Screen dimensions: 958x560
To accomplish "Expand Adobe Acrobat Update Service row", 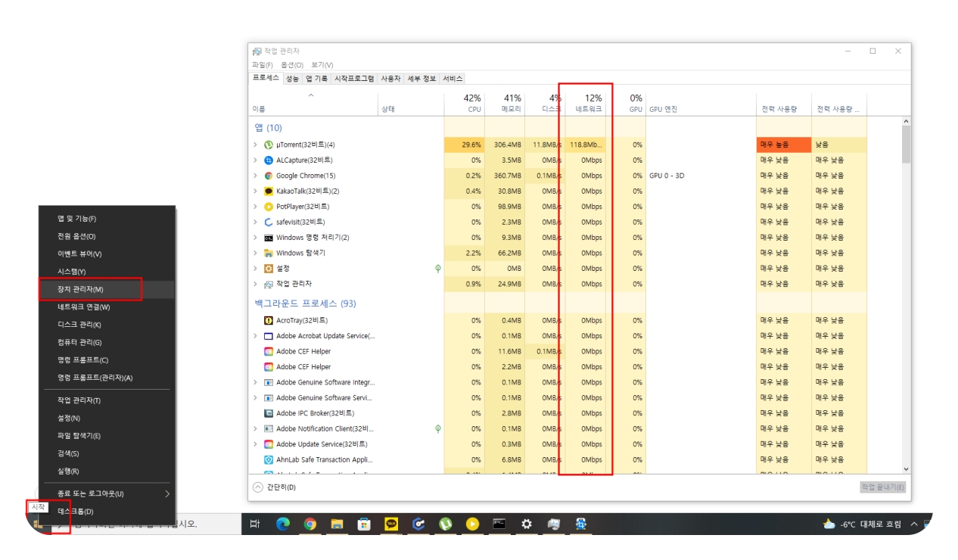I will [256, 336].
